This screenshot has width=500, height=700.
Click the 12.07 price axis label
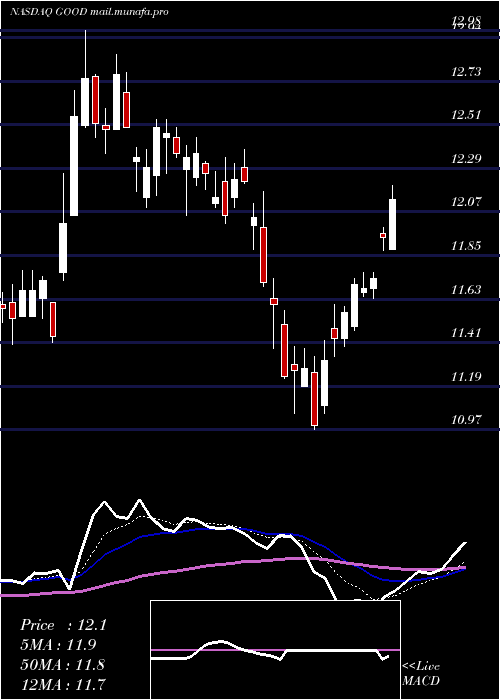click(466, 202)
